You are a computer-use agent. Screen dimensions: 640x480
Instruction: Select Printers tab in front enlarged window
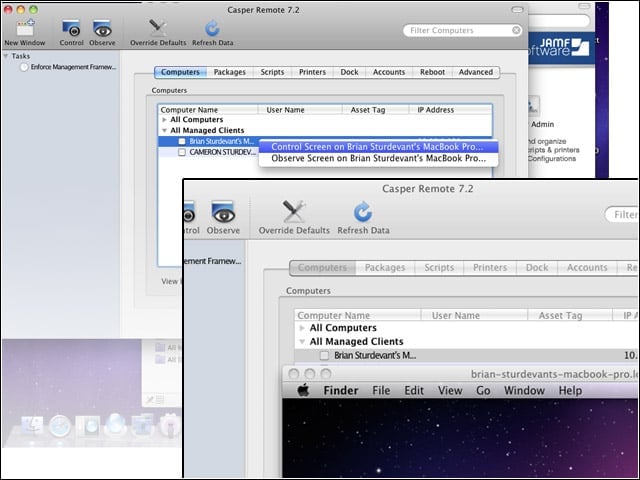coord(490,268)
